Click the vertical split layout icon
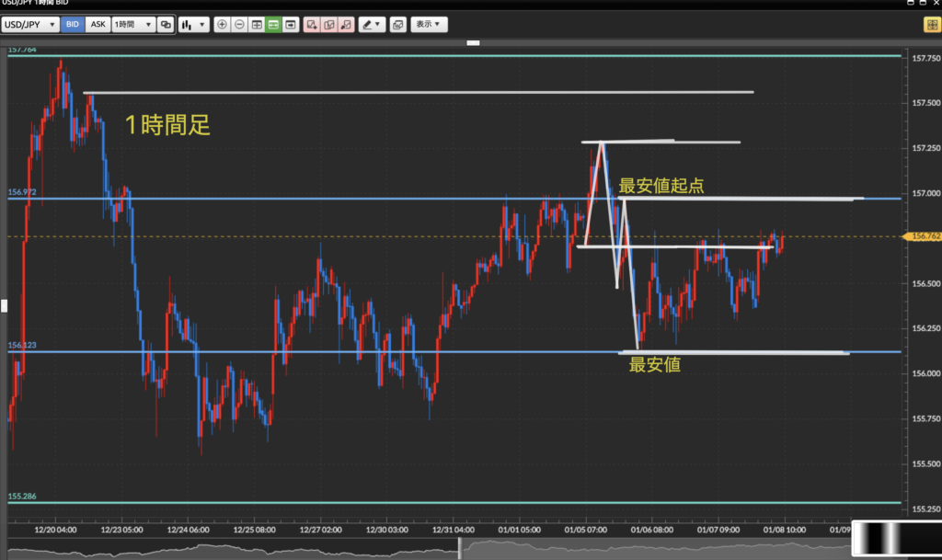Screen dimensions: 942x560 click(257, 25)
